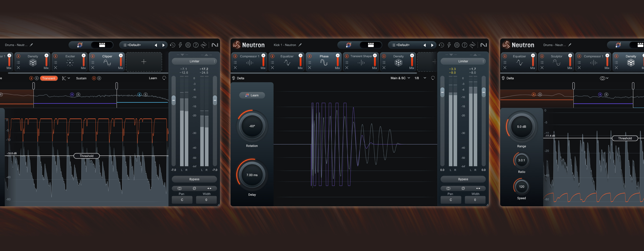The height and width of the screenshot is (251, 644).
Task: Toggle power on the Clipper module
Action: 93,56
